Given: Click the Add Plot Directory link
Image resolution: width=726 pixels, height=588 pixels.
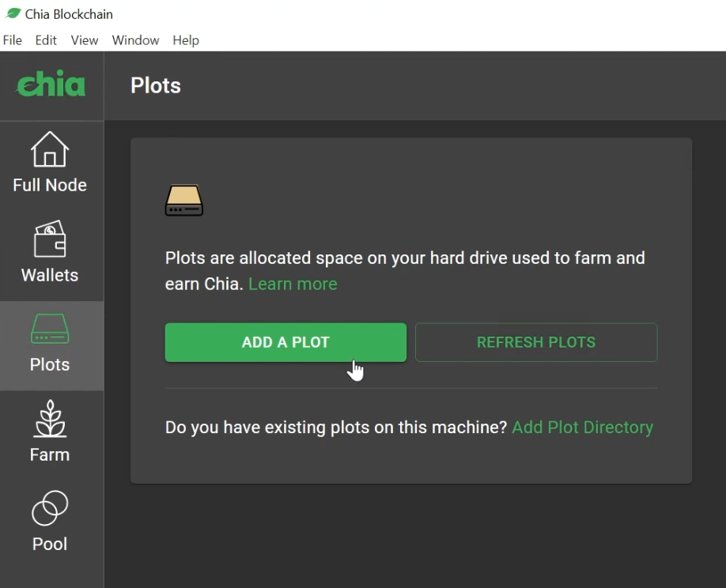Looking at the screenshot, I should point(583,428).
